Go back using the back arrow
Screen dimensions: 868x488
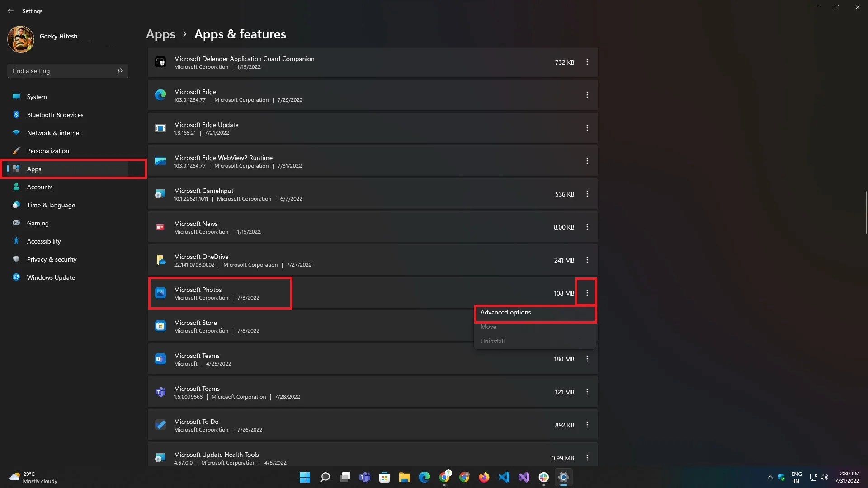pyautogui.click(x=11, y=11)
